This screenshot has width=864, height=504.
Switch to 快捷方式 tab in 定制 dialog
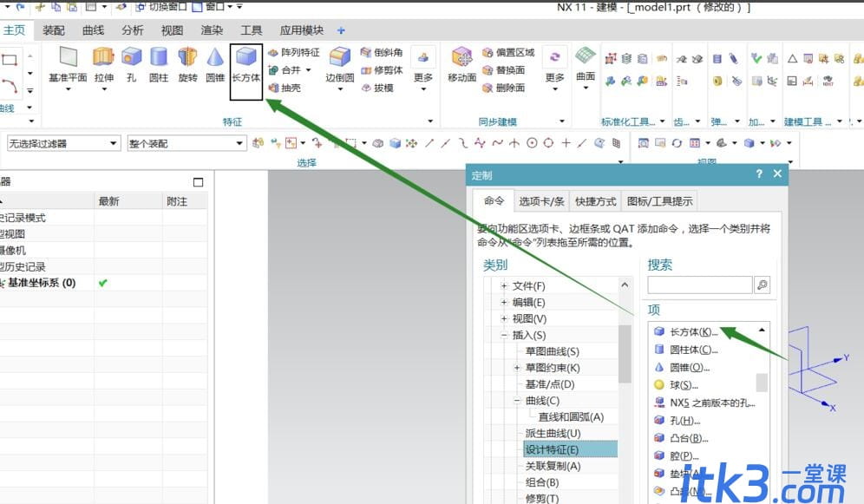point(595,201)
